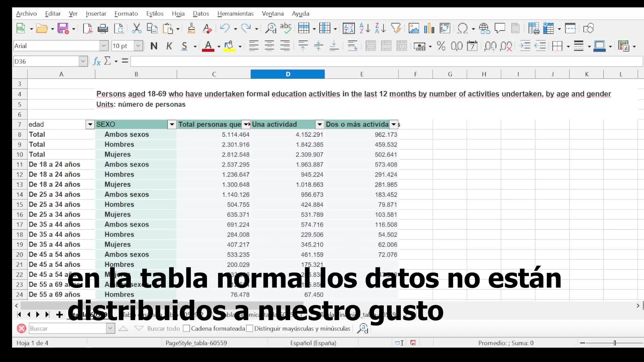Image resolution: width=644 pixels, height=362 pixels.
Task: Enable the Cadena formateada checkbox
Action: [186, 328]
